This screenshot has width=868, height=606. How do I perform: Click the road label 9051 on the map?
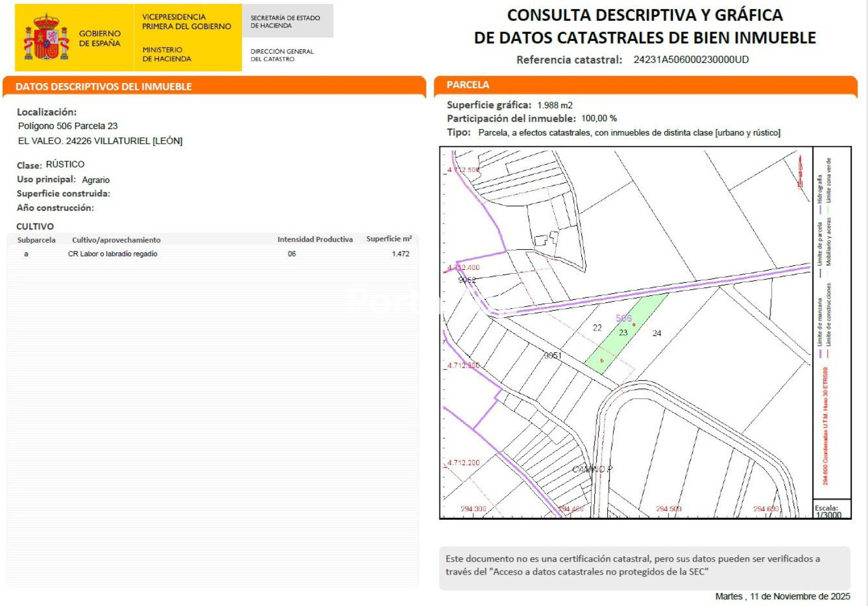(x=552, y=355)
